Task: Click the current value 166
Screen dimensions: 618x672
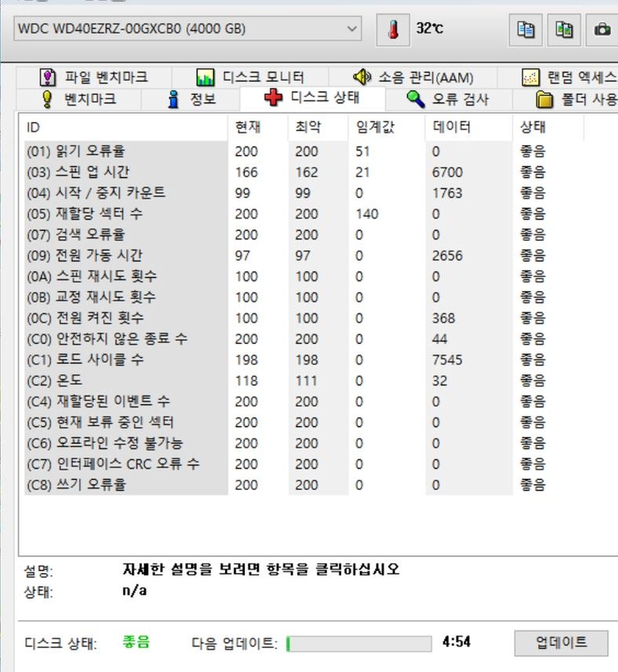Action: pos(246,172)
